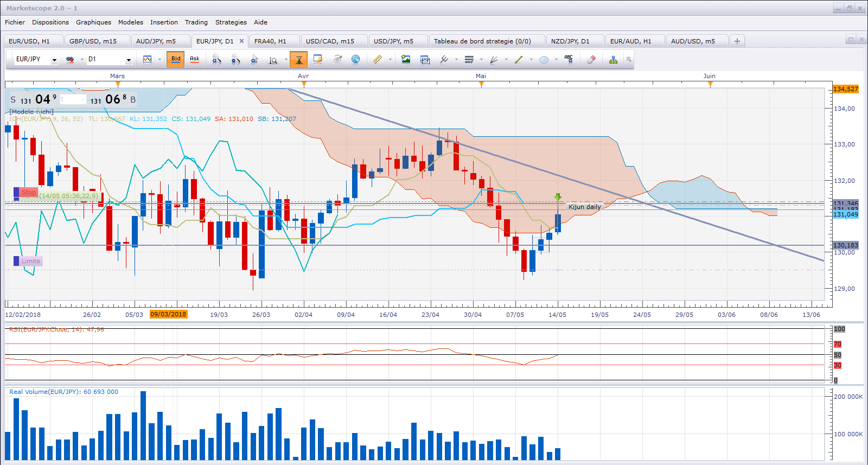Open the Strategies menu

(231, 22)
